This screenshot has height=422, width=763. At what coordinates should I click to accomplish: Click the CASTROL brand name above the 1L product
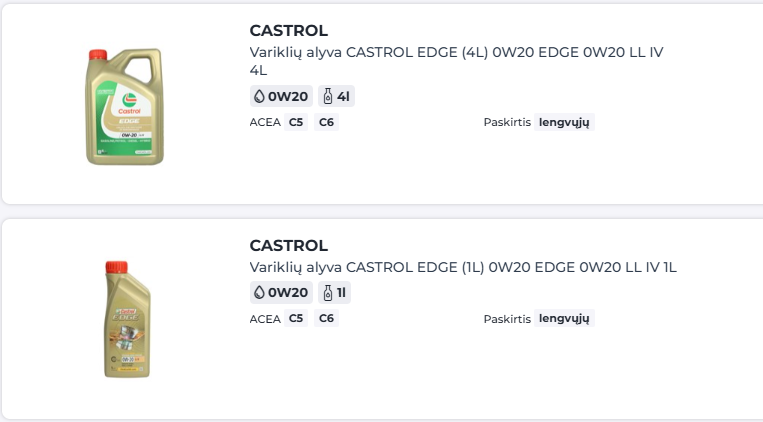(288, 246)
